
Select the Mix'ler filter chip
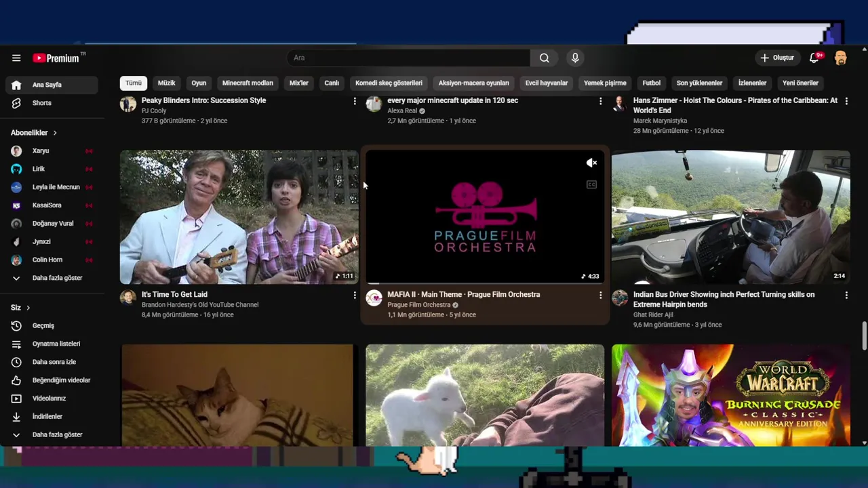click(x=299, y=83)
